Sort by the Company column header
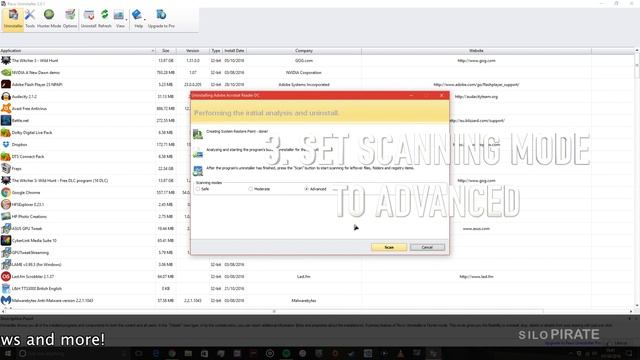The image size is (640, 360). 304,51
